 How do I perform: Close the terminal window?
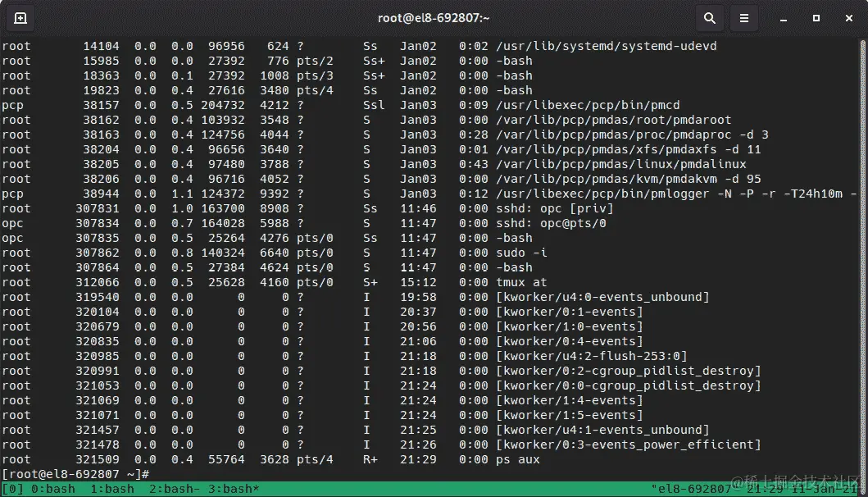[848, 18]
